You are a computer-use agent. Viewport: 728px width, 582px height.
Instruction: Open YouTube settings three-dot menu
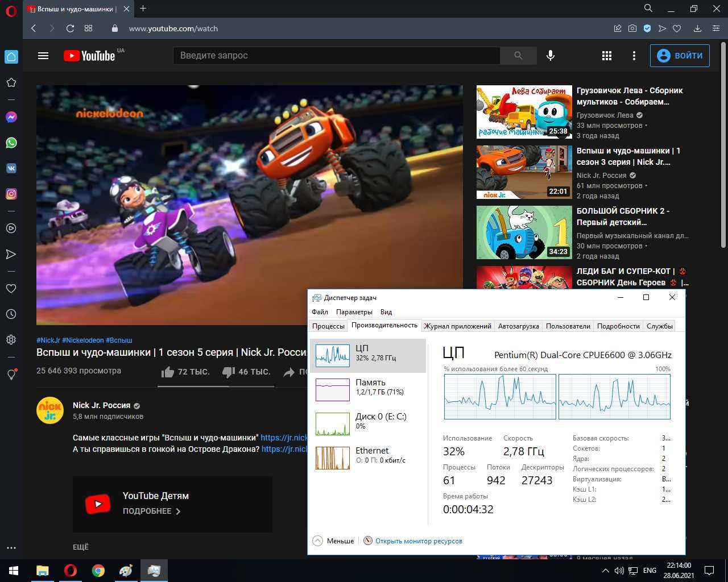(634, 56)
